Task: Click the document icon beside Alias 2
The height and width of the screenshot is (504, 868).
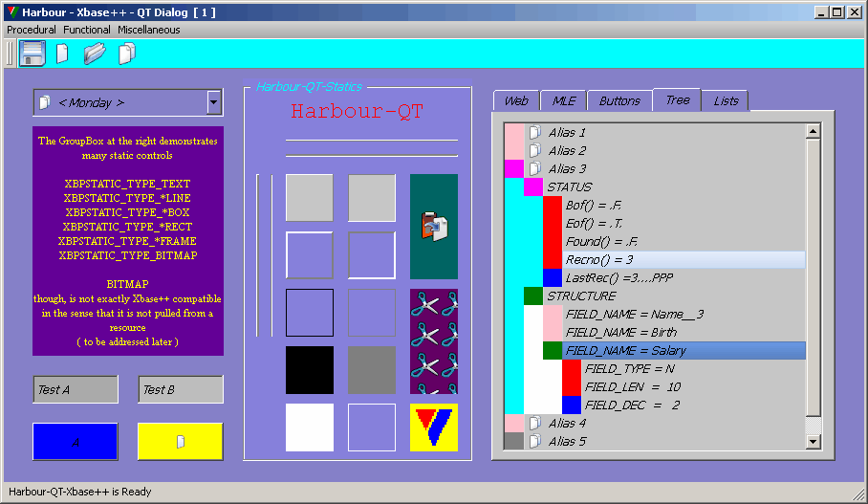Action: (x=534, y=151)
